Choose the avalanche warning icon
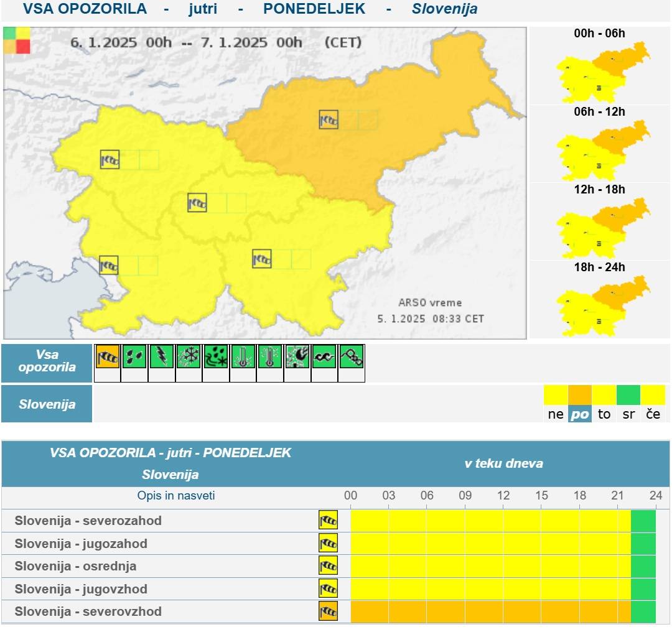The image size is (672, 632). click(352, 356)
